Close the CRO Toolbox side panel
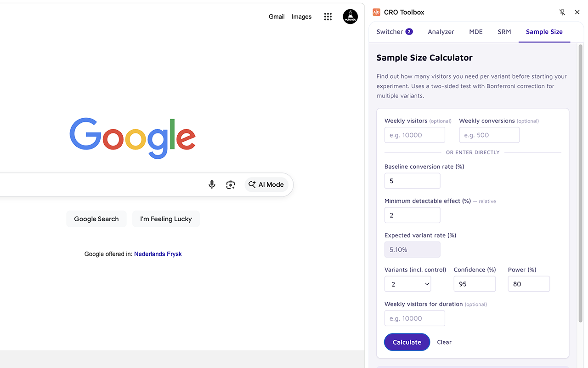The image size is (588, 368). 577,12
